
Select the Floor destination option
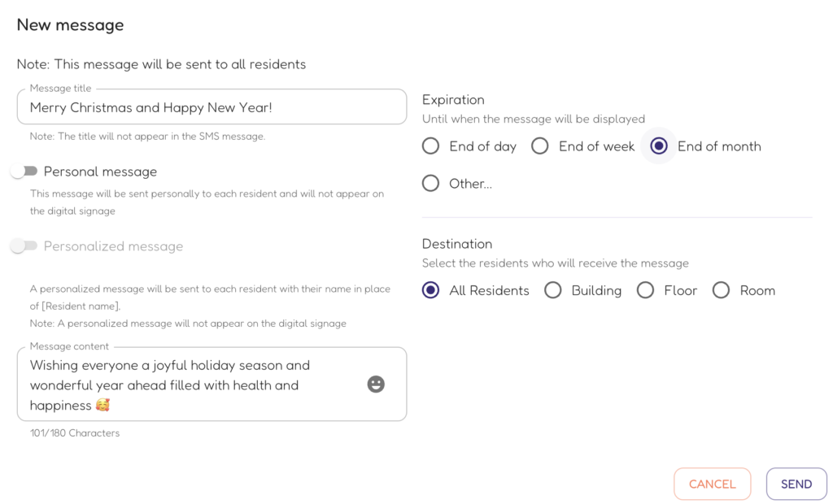click(x=645, y=290)
